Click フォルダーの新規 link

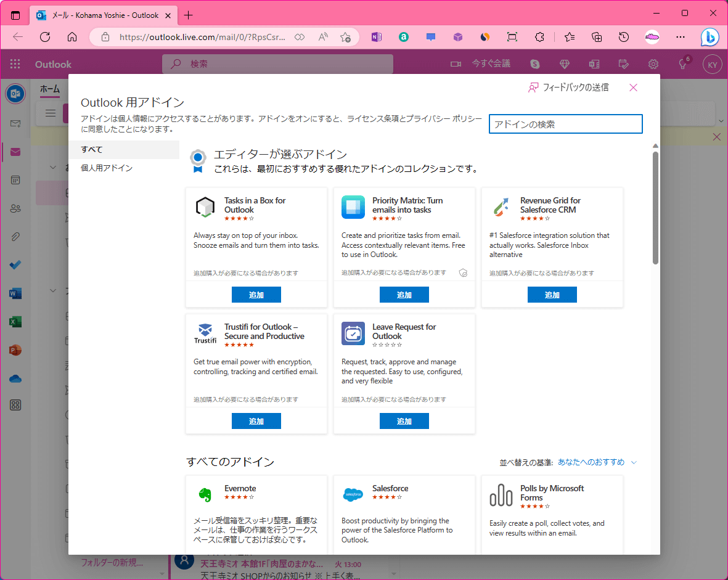[x=112, y=562]
